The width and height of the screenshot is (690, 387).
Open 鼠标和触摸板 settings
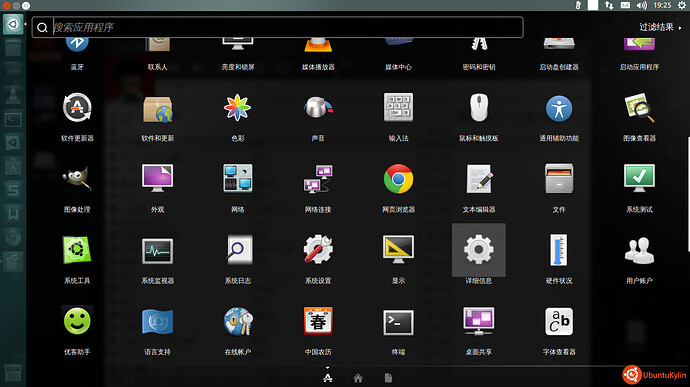[x=479, y=107]
